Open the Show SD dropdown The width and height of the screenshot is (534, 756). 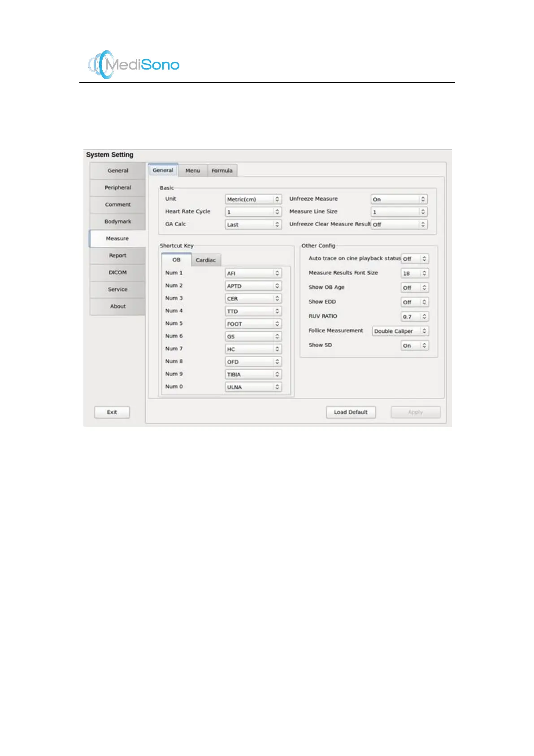click(415, 345)
